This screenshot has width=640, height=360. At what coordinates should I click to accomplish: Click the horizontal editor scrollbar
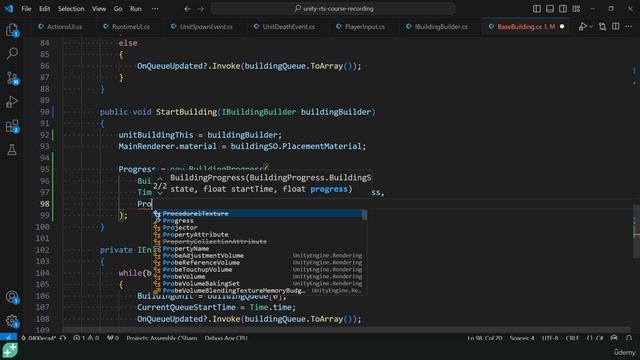pos(347,329)
